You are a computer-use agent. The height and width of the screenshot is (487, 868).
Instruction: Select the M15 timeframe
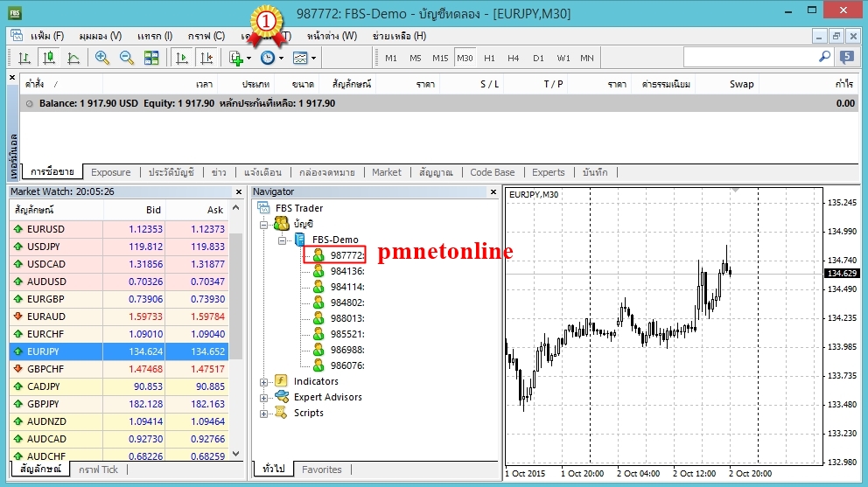tap(440, 58)
